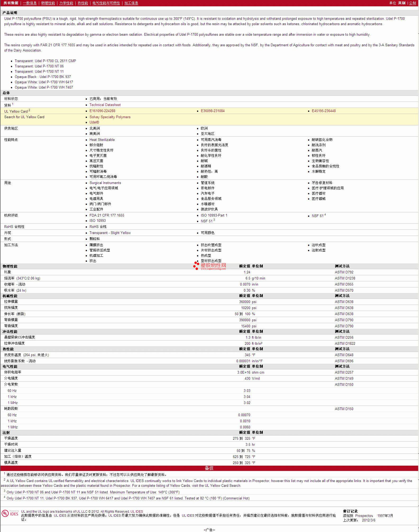Click the Udel® link

click(94, 122)
